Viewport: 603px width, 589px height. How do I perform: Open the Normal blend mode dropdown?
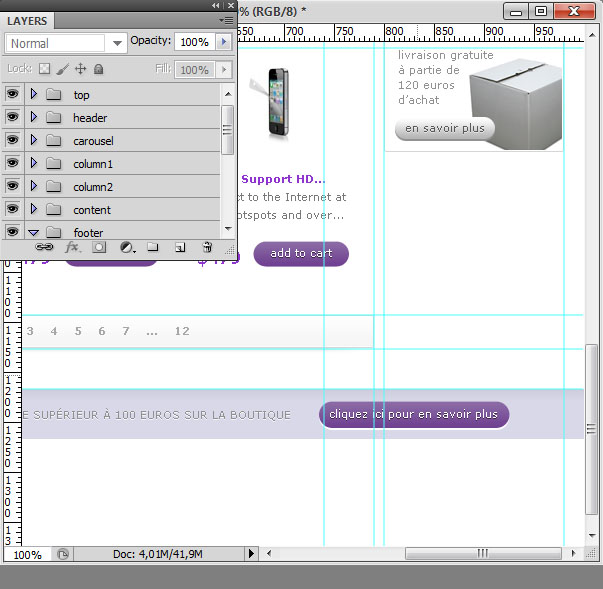coord(66,43)
